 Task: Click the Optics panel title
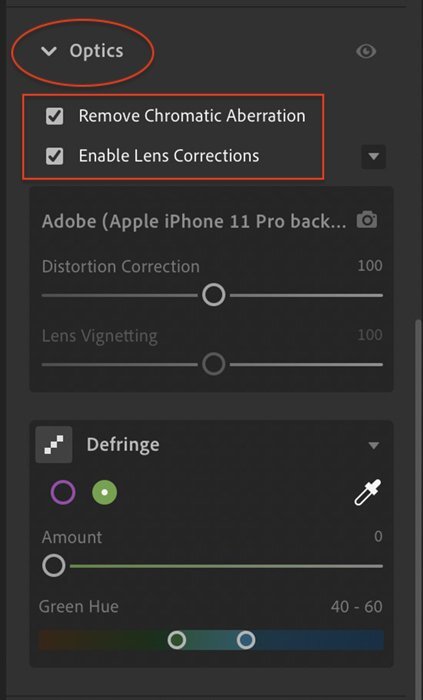(96, 51)
